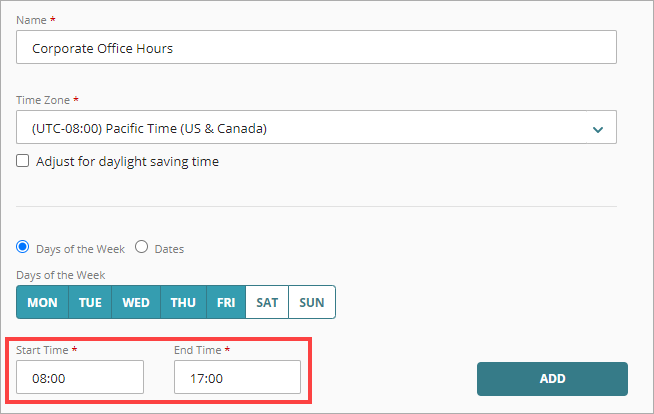Select the Days of the Week radio button
654x414 pixels.
pos(23,248)
